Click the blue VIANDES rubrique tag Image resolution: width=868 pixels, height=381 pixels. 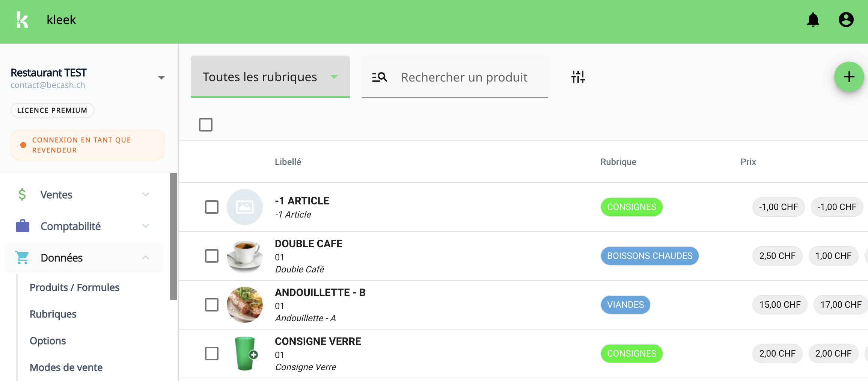point(625,305)
